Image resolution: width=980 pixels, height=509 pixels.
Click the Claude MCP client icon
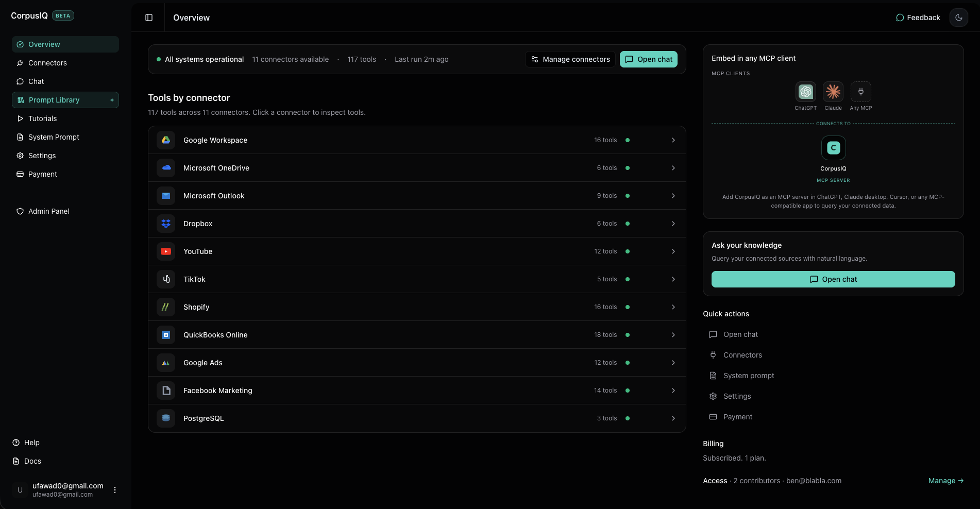(x=833, y=92)
